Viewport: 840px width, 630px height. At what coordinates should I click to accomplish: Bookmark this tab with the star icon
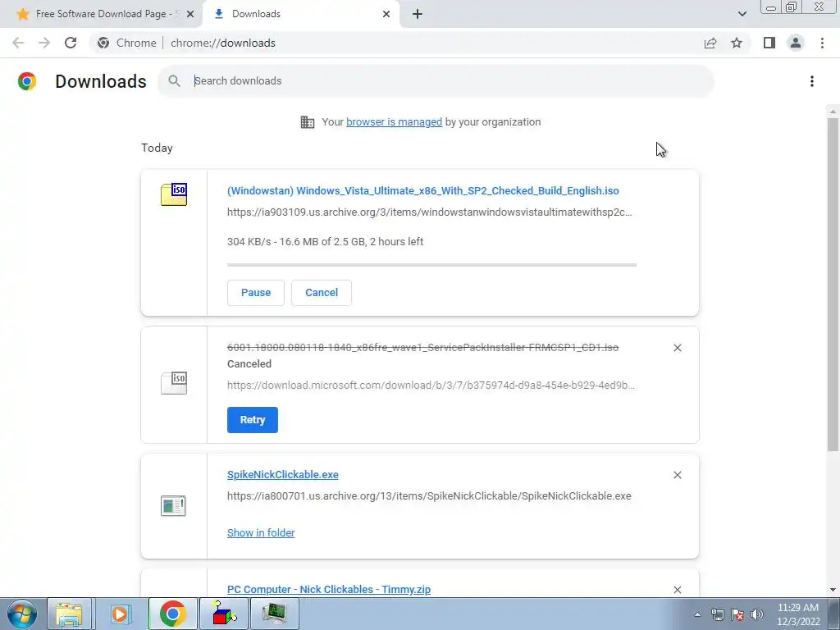pos(737,43)
